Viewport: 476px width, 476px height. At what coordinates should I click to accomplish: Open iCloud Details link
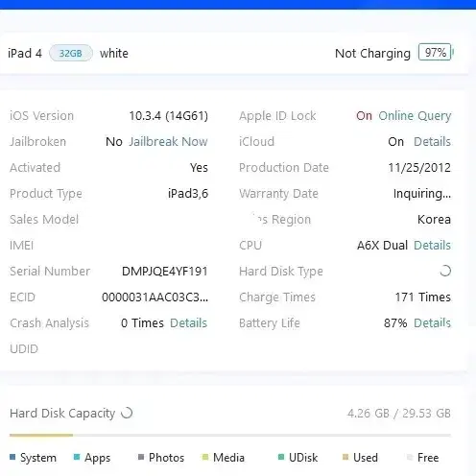click(x=432, y=141)
